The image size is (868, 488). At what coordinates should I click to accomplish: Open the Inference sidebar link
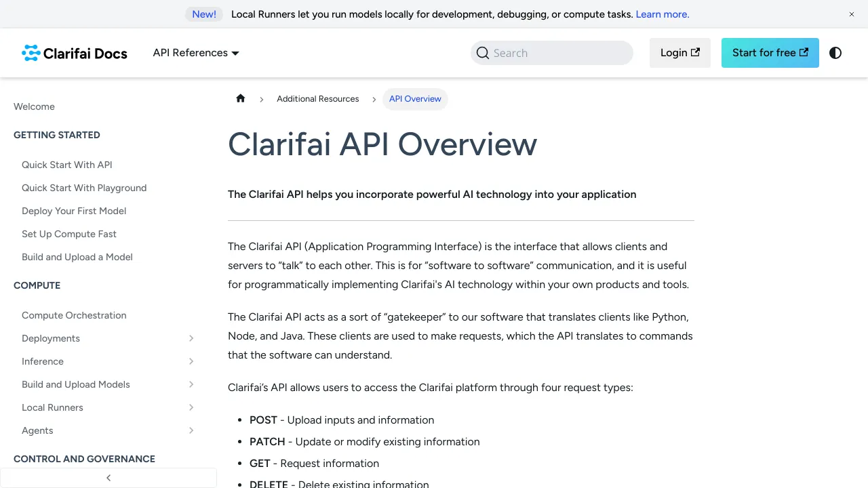pos(43,361)
